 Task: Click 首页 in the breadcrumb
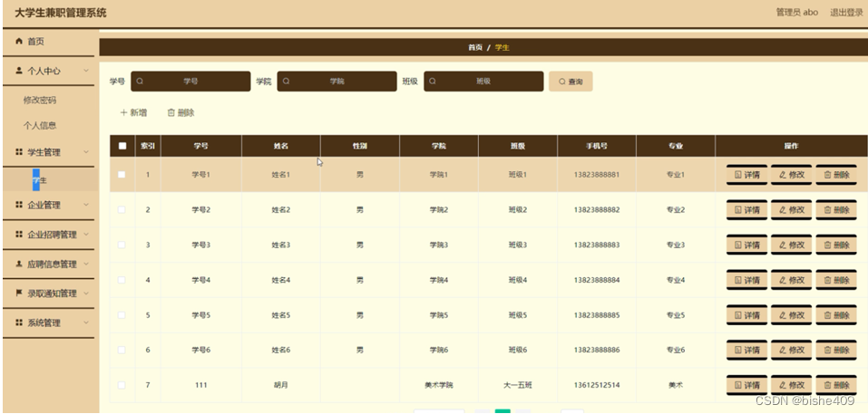[475, 47]
